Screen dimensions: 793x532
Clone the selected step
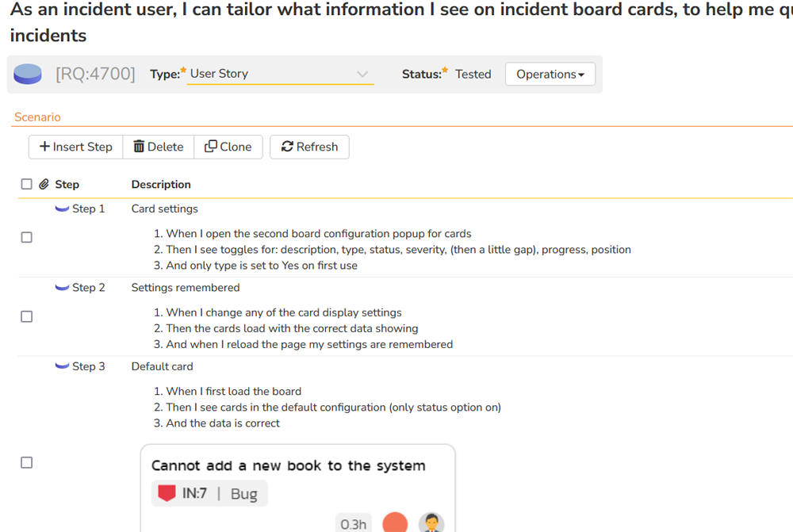click(x=228, y=147)
